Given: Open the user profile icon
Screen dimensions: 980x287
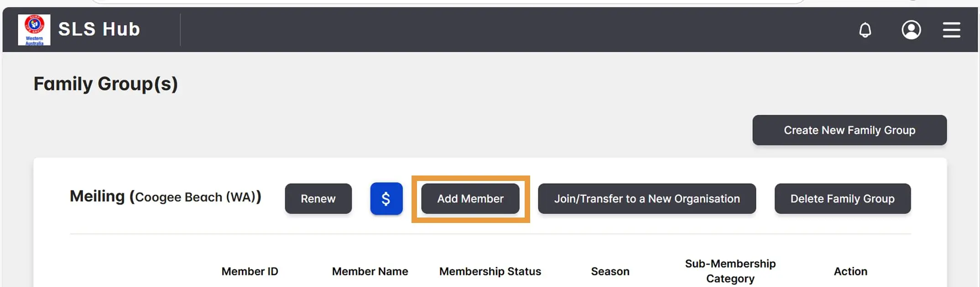Looking at the screenshot, I should coord(911,30).
